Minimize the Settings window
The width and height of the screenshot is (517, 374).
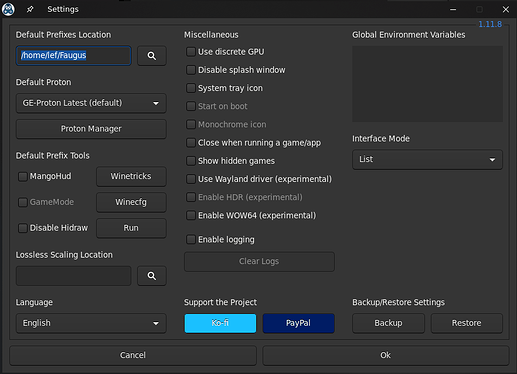(453, 9)
